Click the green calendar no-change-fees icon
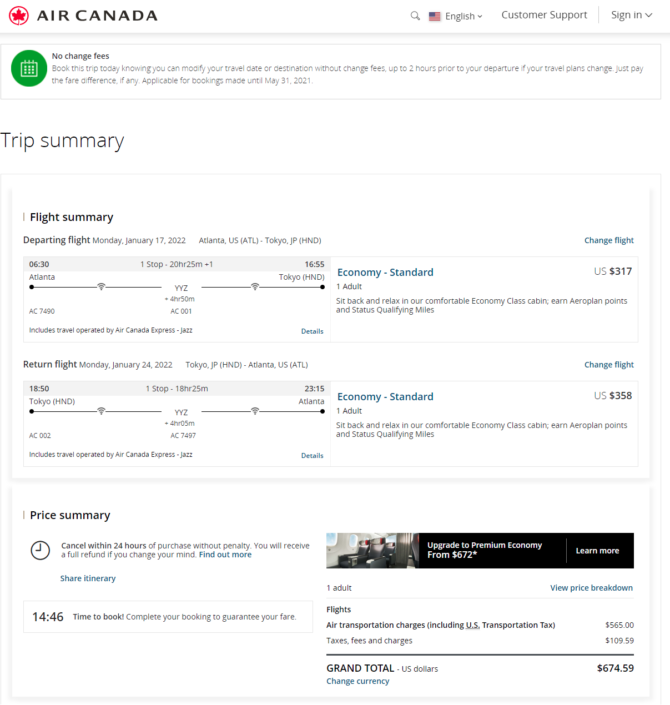The image size is (670, 705). point(29,68)
